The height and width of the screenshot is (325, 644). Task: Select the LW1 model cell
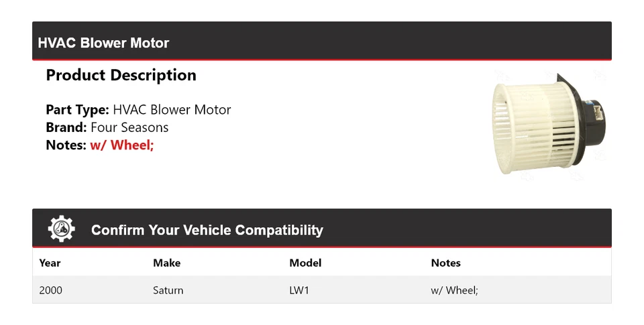pyautogui.click(x=300, y=290)
